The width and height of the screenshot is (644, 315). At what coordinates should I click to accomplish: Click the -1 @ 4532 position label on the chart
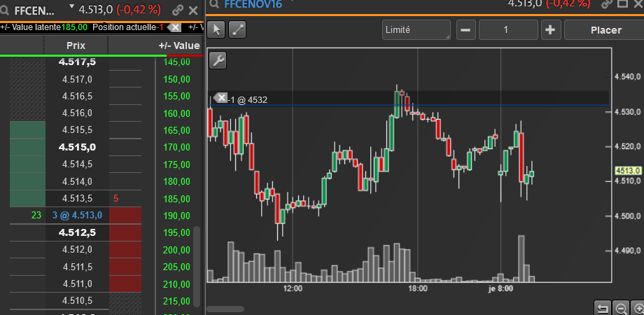click(x=248, y=100)
